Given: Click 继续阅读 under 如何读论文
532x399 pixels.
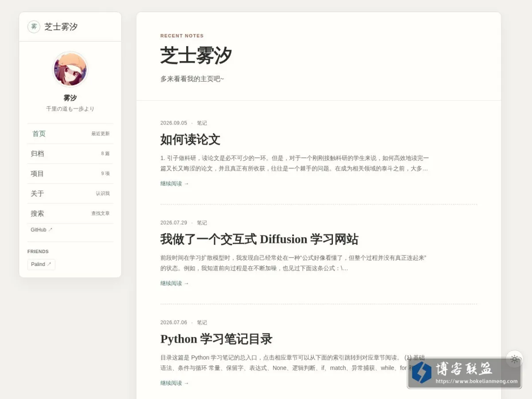Looking at the screenshot, I should tap(175, 184).
